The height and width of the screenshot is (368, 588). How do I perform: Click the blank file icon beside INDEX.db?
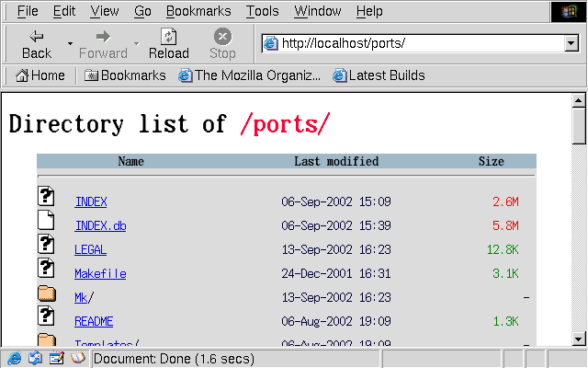pyautogui.click(x=46, y=220)
